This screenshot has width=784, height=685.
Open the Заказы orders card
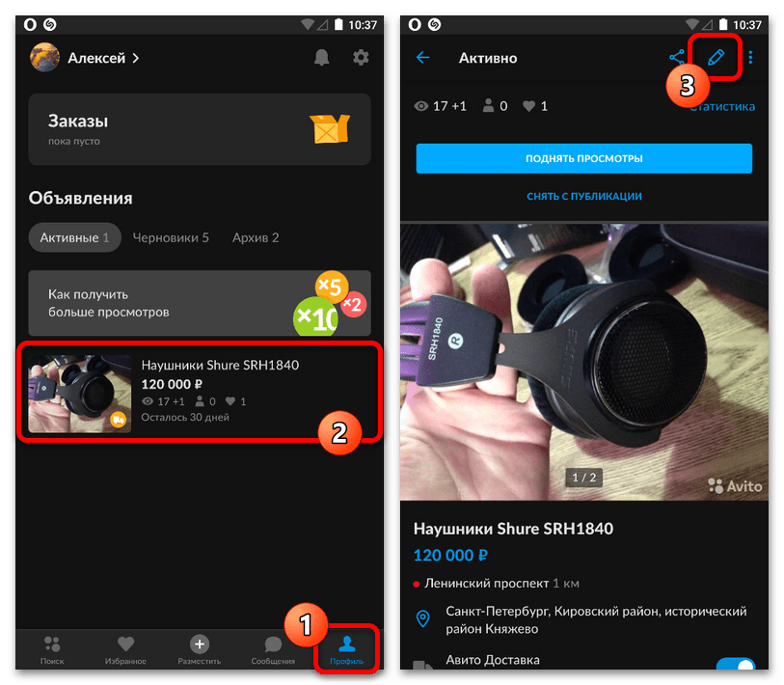200,129
